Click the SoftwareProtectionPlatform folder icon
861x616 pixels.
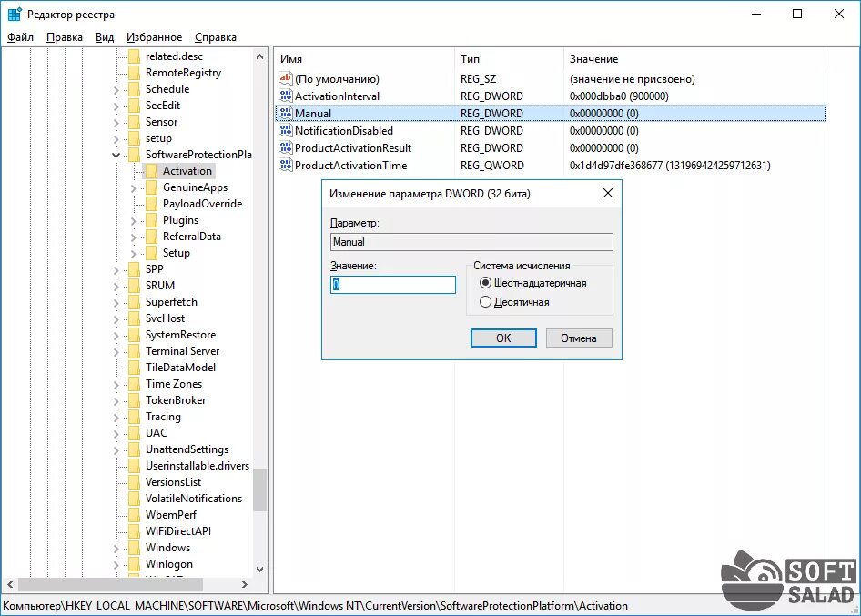pos(134,155)
